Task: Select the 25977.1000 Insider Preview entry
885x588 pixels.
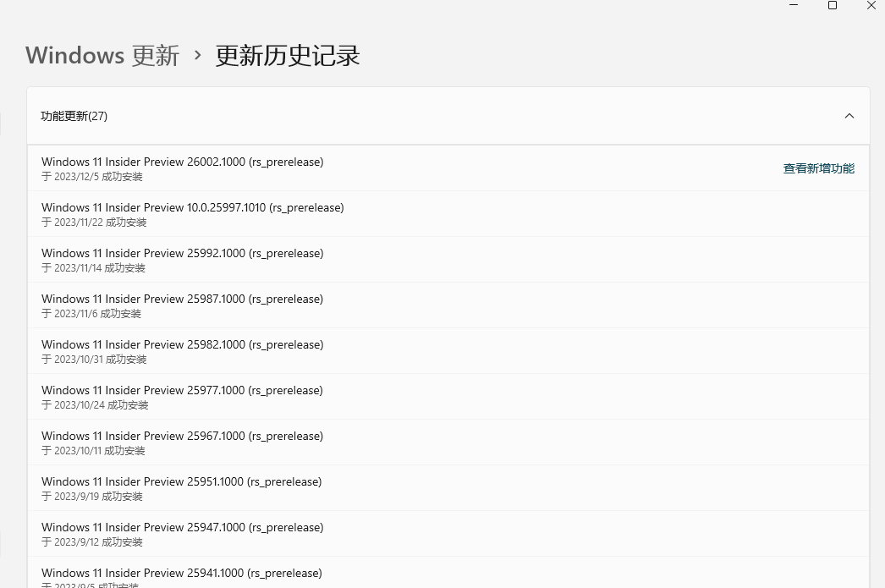Action: (448, 397)
